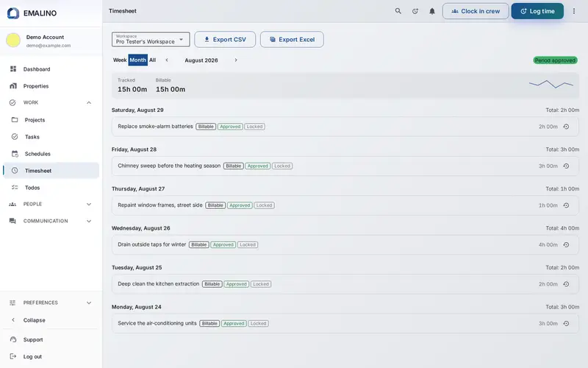Image resolution: width=588 pixels, height=368 pixels.
Task: Go to the next month arrow
Action: [236, 60]
